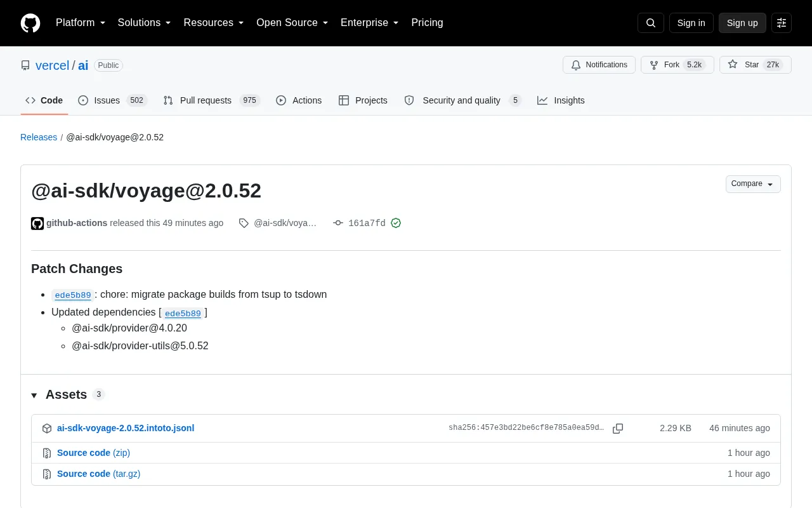Click the verified green checkmark icon
This screenshot has width=812, height=508.
point(396,223)
